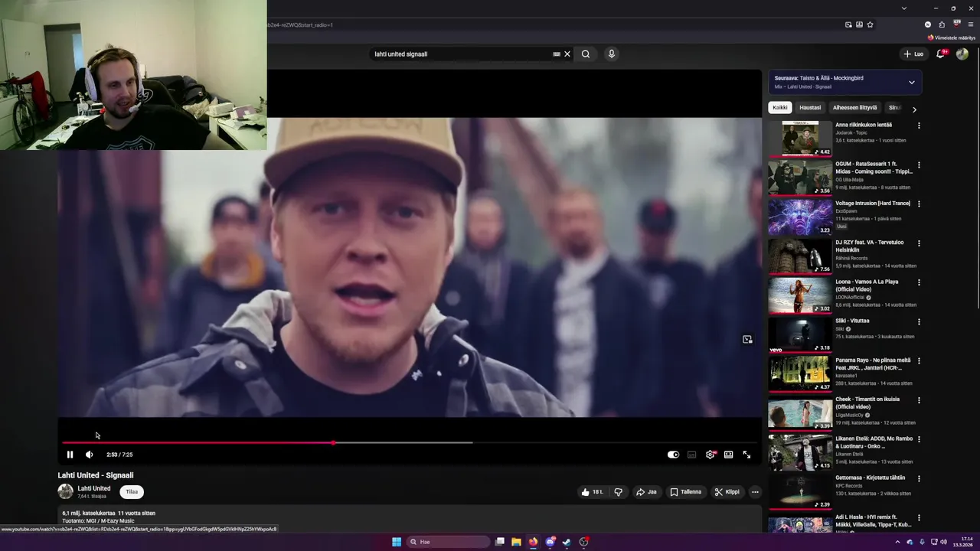The height and width of the screenshot is (551, 980).
Task: Open Steam from the taskbar
Action: pos(567,542)
